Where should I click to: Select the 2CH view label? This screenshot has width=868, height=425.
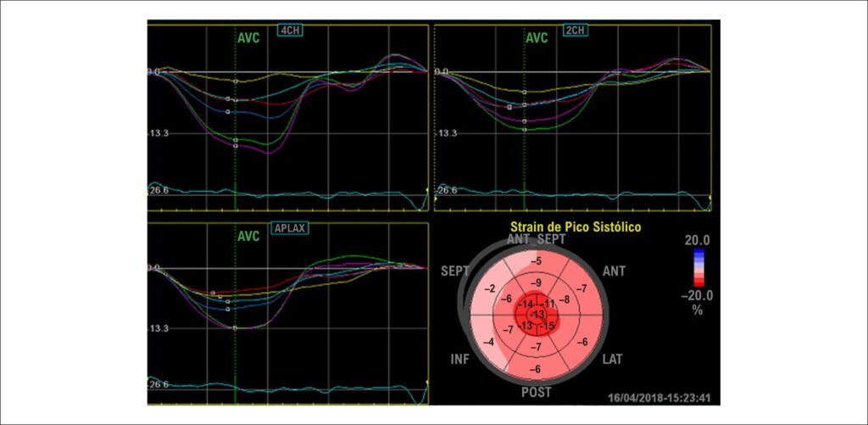coord(575,30)
